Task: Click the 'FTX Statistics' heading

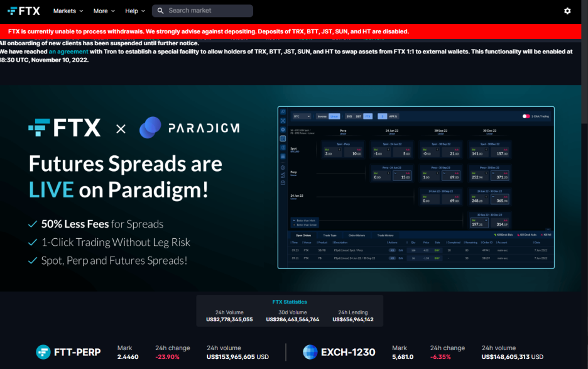Action: coord(290,302)
